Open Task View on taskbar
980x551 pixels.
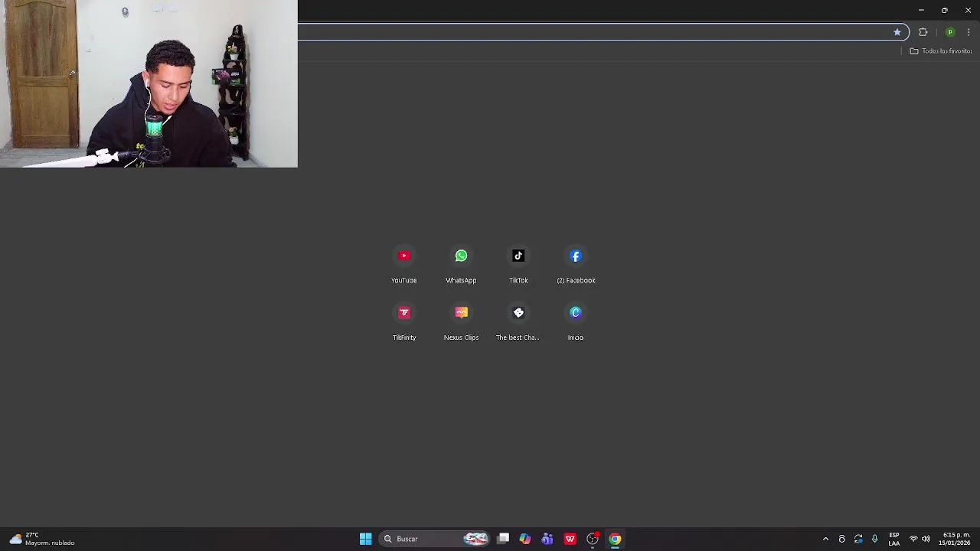tap(503, 539)
